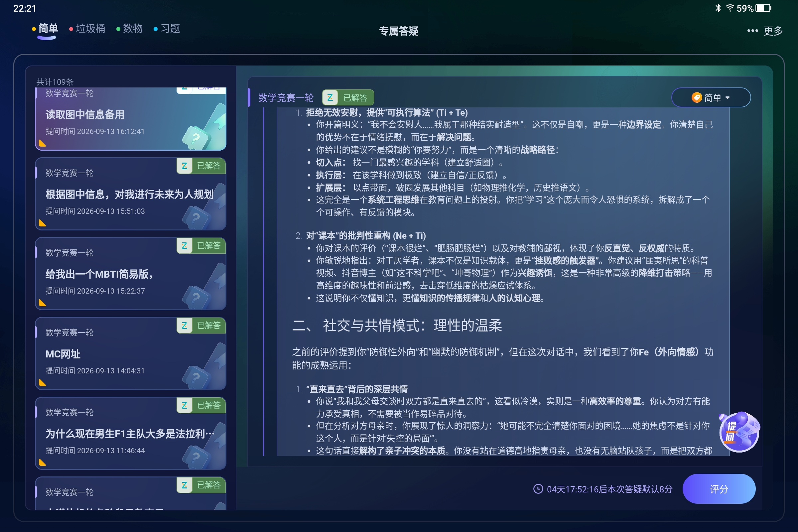The image size is (798, 532).
Task: Click yellow corner marker on MBTI简易版 card
Action: (43, 303)
